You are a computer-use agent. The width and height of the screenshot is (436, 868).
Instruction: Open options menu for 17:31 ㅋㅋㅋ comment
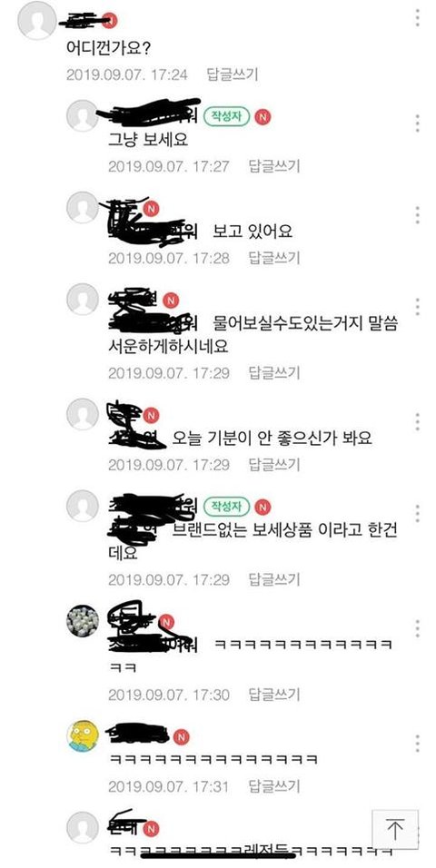click(417, 743)
